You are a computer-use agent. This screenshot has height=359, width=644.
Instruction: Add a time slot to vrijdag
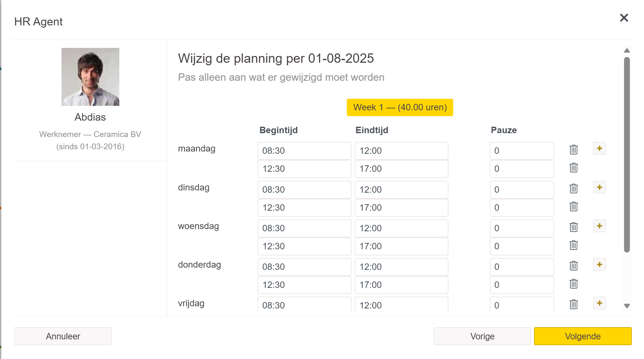(599, 303)
